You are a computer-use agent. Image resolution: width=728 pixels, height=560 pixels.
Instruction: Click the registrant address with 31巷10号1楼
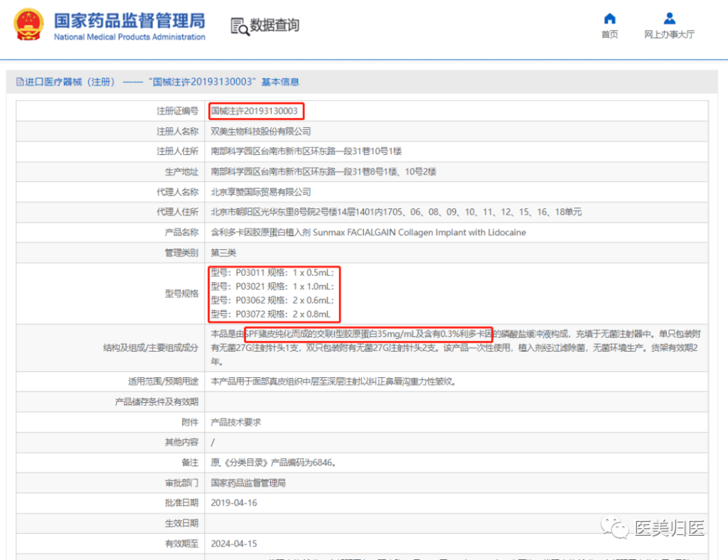click(306, 151)
